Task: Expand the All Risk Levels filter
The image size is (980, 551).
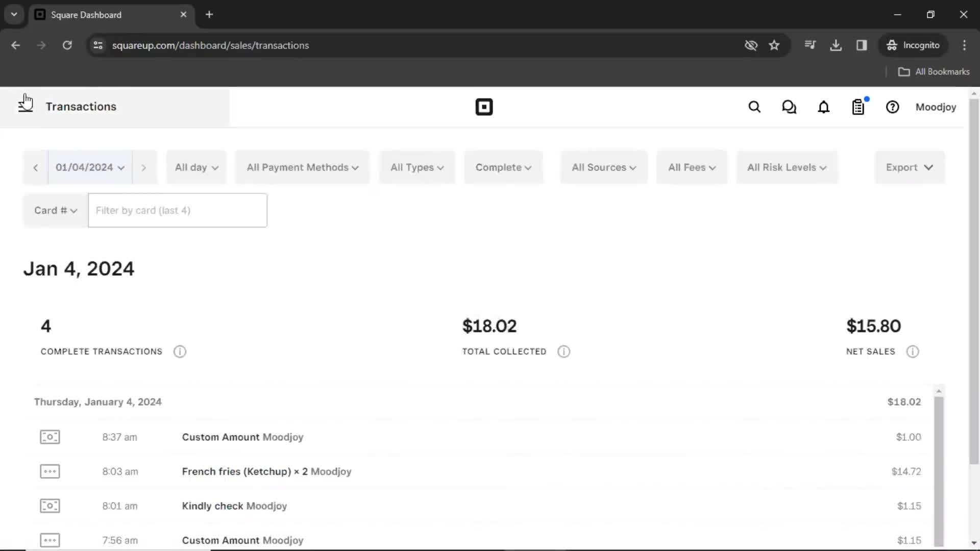Action: 787,167
